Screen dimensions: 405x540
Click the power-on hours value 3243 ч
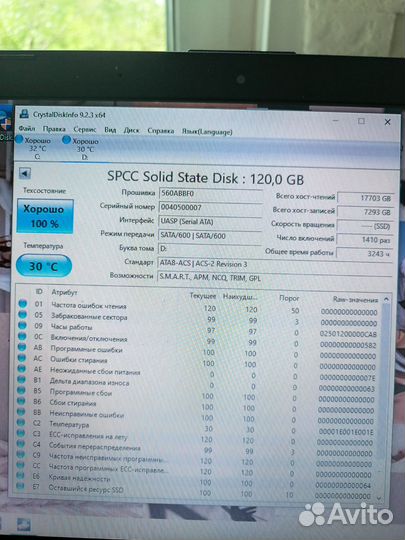(364, 253)
